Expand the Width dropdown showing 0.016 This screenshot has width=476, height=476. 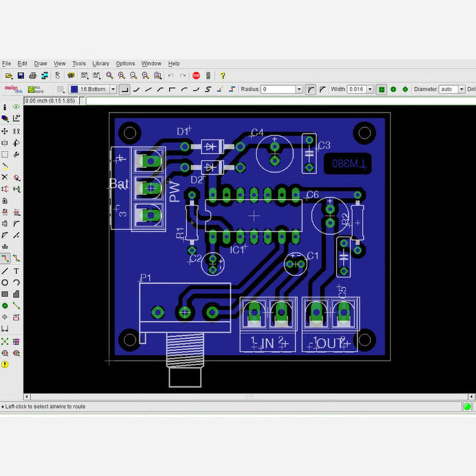[370, 89]
